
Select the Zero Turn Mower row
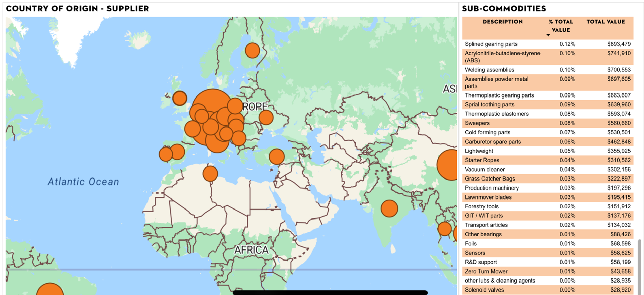click(x=548, y=271)
